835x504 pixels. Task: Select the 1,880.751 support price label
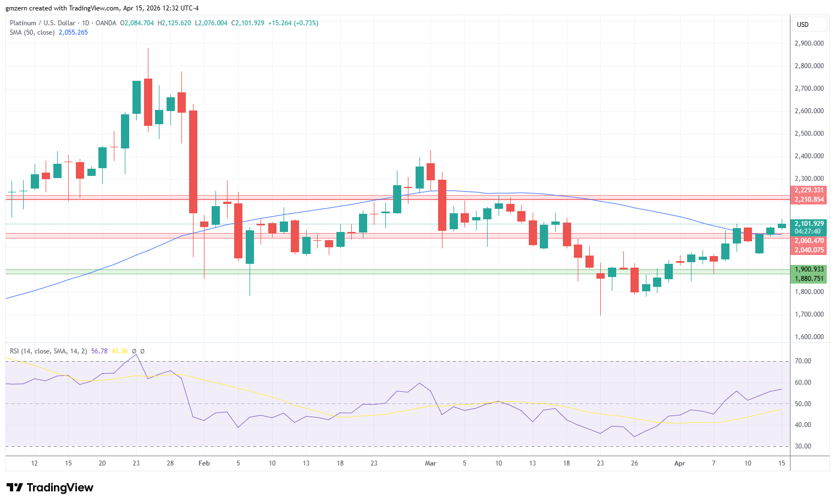click(809, 279)
